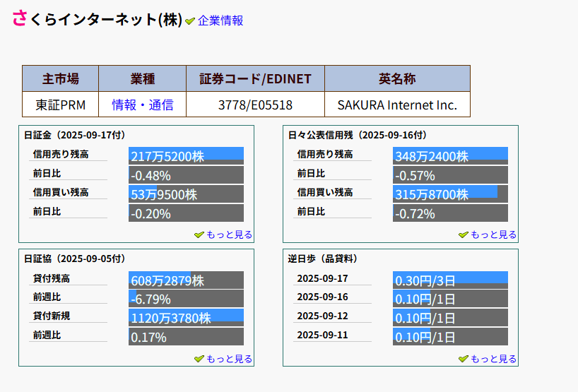Image resolution: width=578 pixels, height=392 pixels.
Task: Open もっと見る text link under 日証協
Action: pos(229,360)
